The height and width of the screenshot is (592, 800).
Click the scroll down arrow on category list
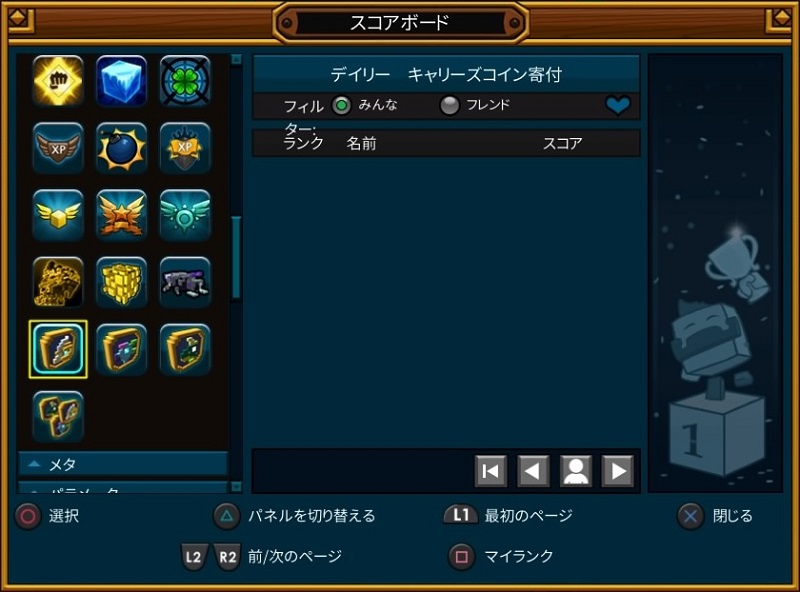point(236,487)
